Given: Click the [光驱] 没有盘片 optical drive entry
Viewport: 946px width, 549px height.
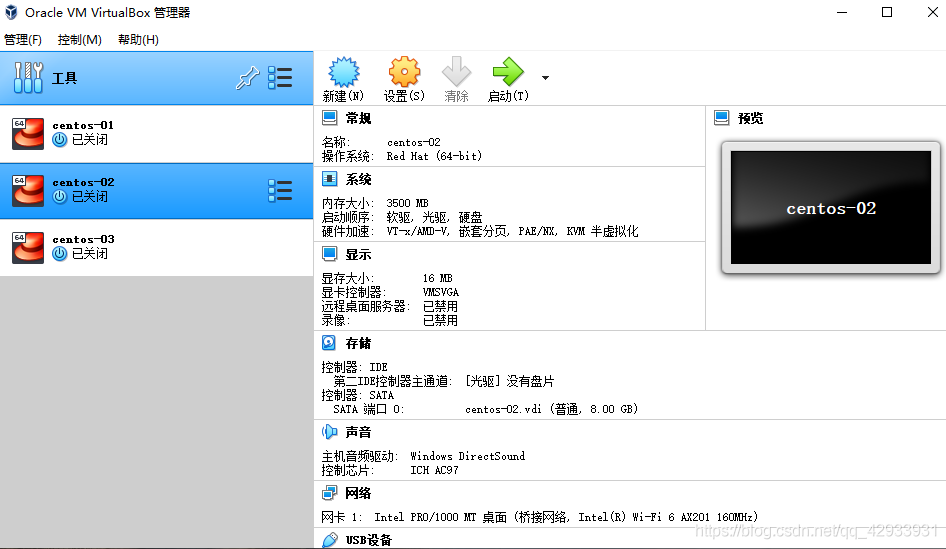Looking at the screenshot, I should coord(509,381).
